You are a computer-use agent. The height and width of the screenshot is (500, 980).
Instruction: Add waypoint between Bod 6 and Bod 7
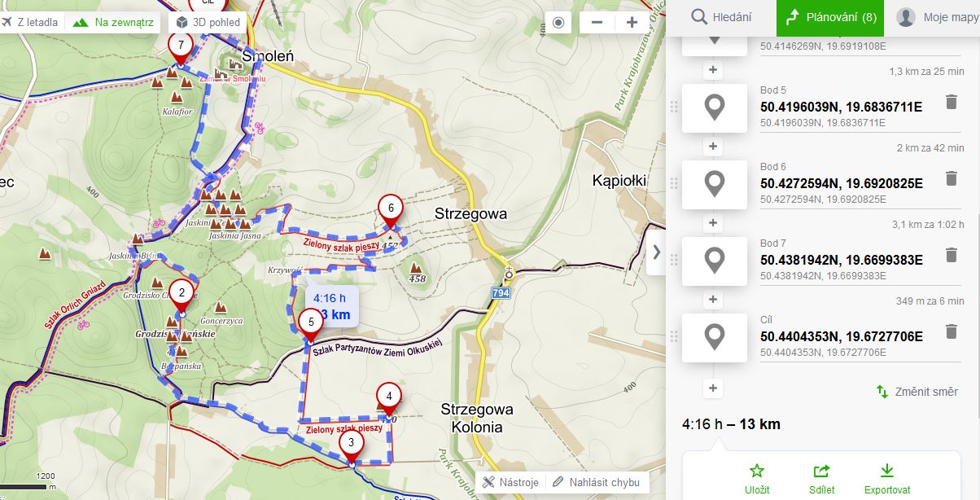tap(714, 223)
